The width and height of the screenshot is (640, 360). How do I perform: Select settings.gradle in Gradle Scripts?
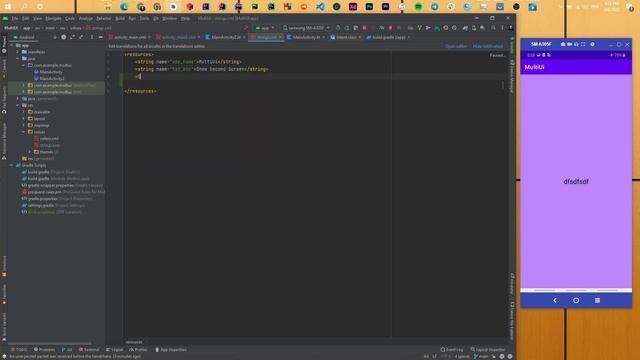53,205
